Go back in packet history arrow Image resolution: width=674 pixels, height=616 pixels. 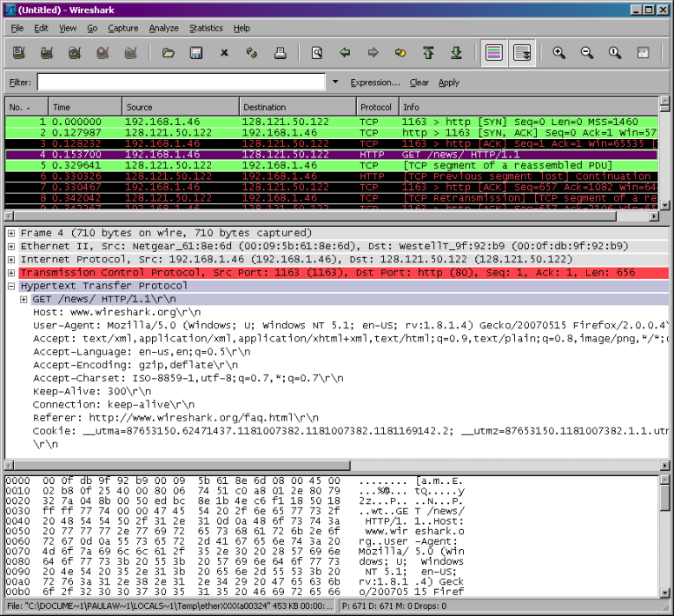(x=345, y=53)
